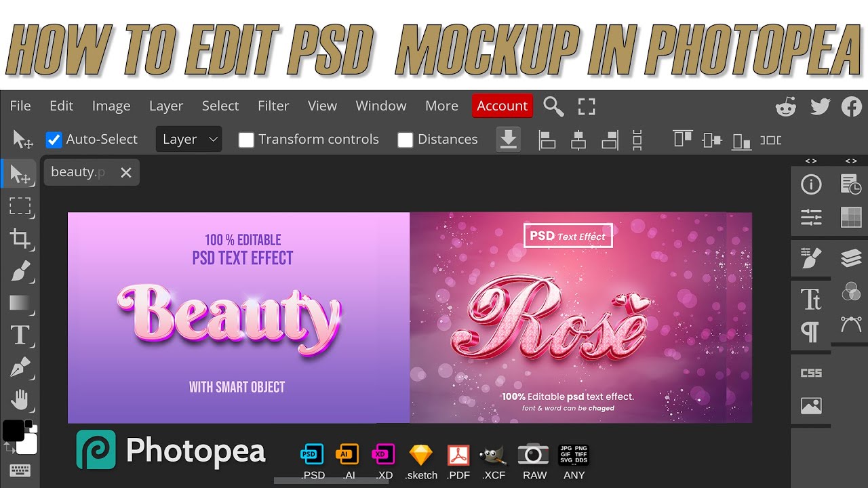Align vertical centers icon
Viewport: 868px width, 488px height.
click(x=712, y=140)
